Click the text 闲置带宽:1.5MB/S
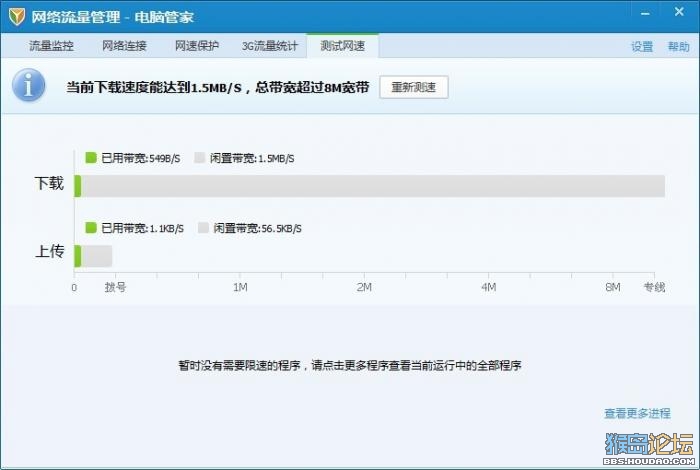700x470 pixels. pos(252,158)
